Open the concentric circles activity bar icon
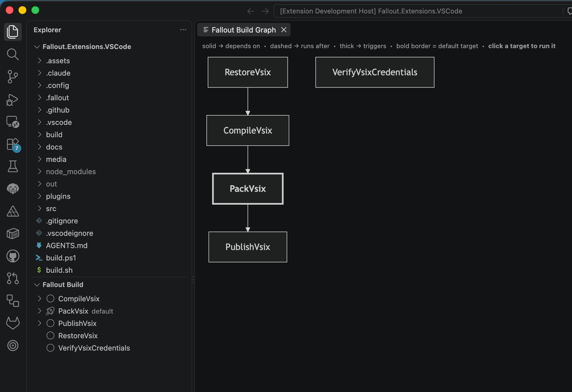The height and width of the screenshot is (392, 572). (13, 346)
